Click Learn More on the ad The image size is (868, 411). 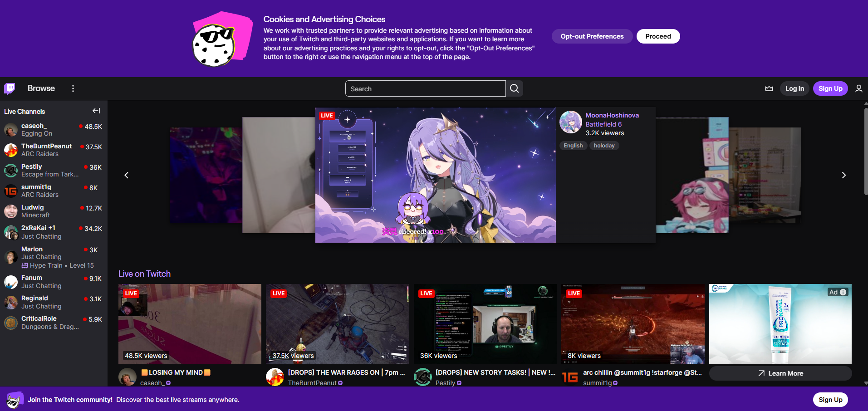click(780, 373)
